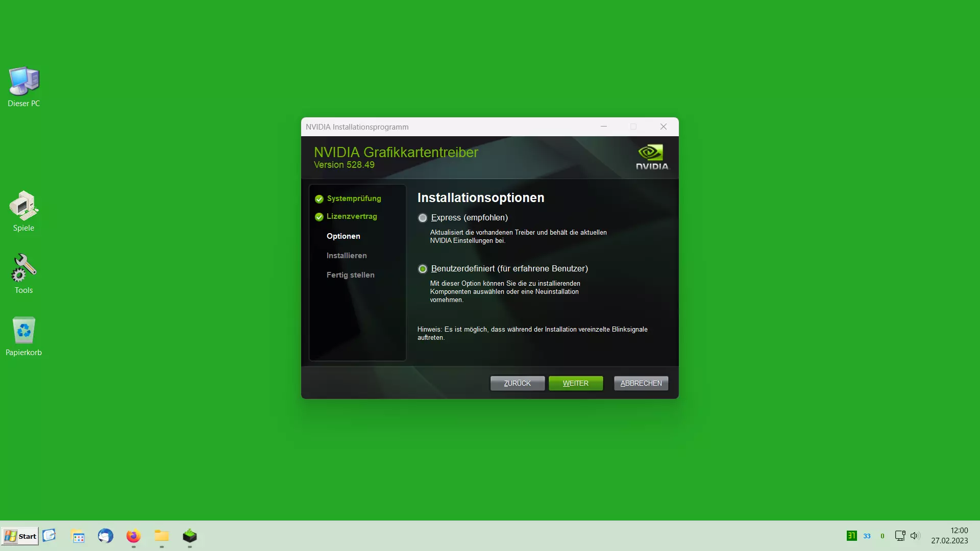Click the black box installer taskbar icon
This screenshot has height=551, width=980.
click(x=190, y=536)
